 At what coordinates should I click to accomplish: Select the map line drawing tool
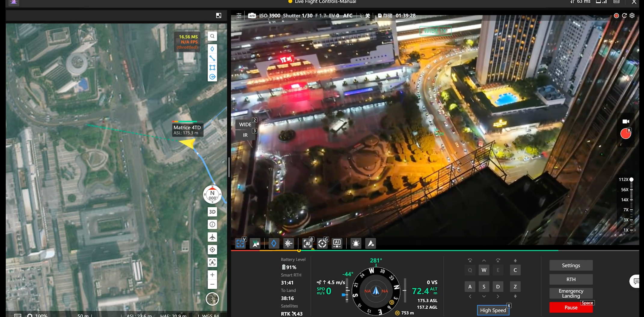click(212, 58)
